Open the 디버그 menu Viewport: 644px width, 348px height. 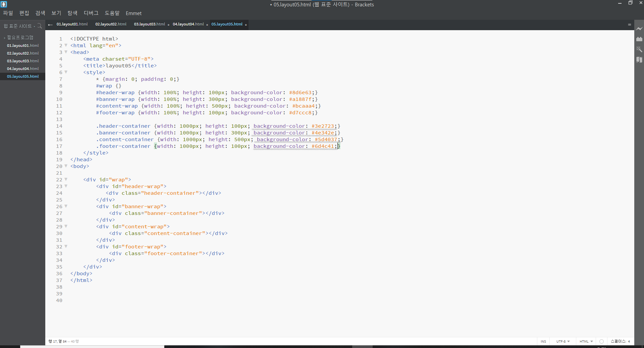(91, 13)
